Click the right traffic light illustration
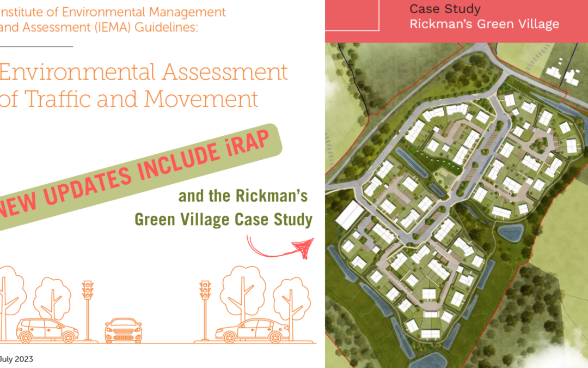The image size is (588, 368). pyautogui.click(x=205, y=310)
